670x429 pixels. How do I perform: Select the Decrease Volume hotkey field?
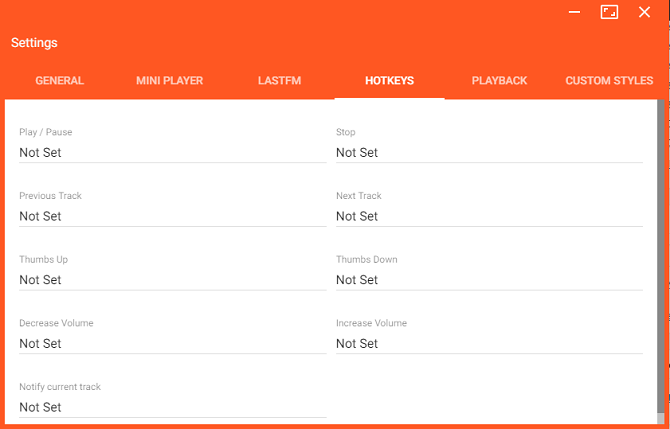[x=172, y=344]
